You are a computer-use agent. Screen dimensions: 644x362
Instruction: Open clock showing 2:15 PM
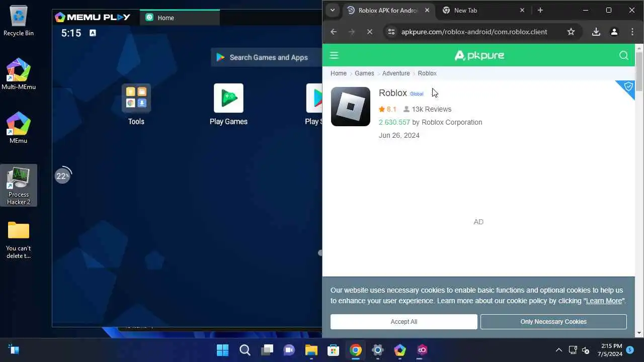tap(611, 350)
